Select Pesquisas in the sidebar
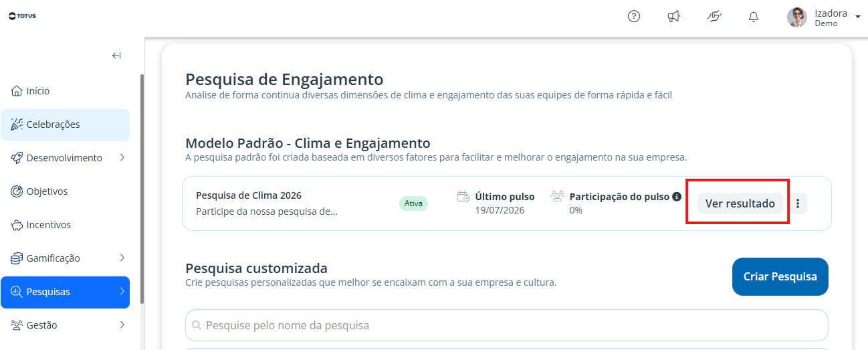This screenshot has width=868, height=350. [65, 292]
